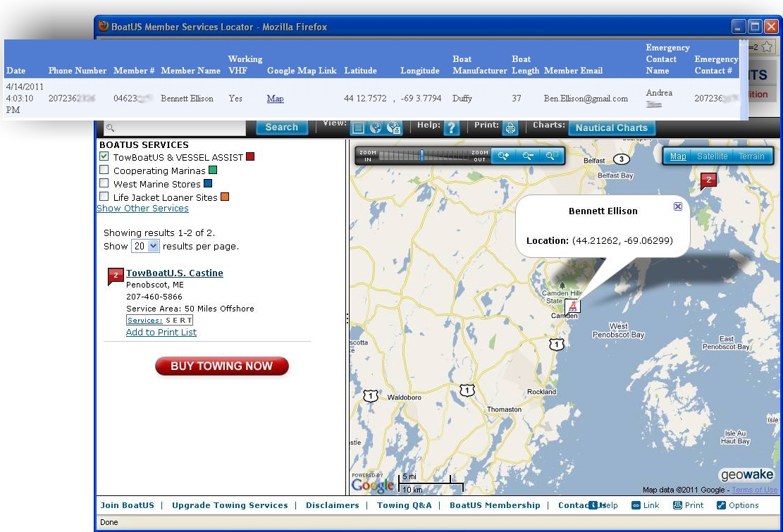Click the Link chain icon in footer
Image resolution: width=783 pixels, height=532 pixels.
click(636, 505)
